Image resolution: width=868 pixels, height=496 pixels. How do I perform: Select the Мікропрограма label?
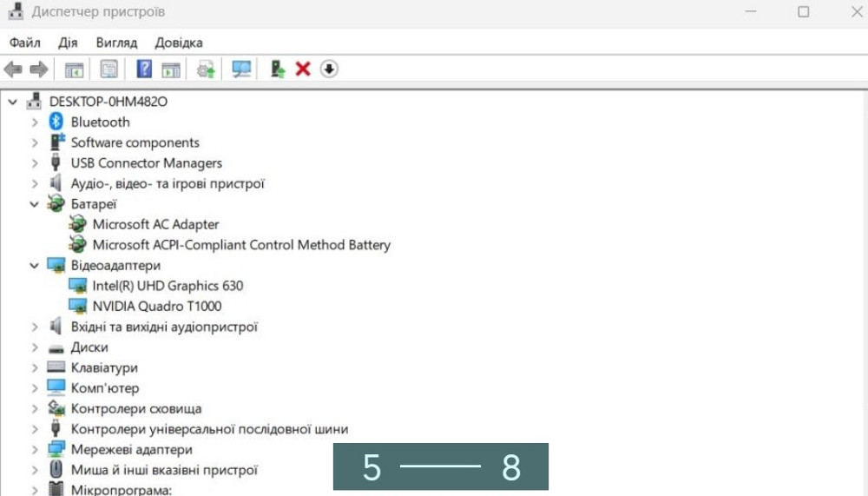pyautogui.click(x=121, y=490)
